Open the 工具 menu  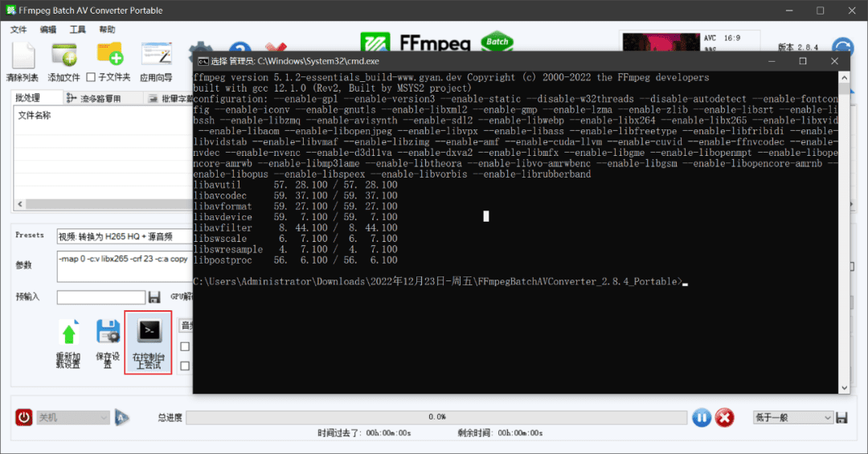tap(78, 30)
